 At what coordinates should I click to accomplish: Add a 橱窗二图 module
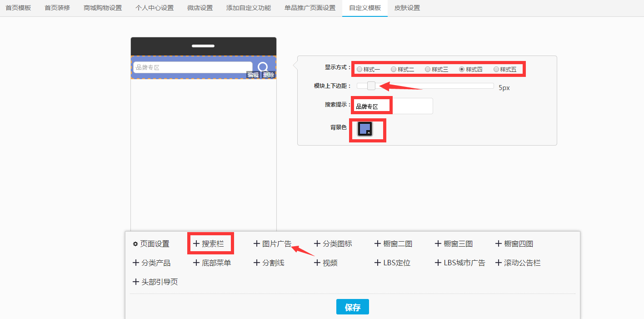[x=393, y=244]
